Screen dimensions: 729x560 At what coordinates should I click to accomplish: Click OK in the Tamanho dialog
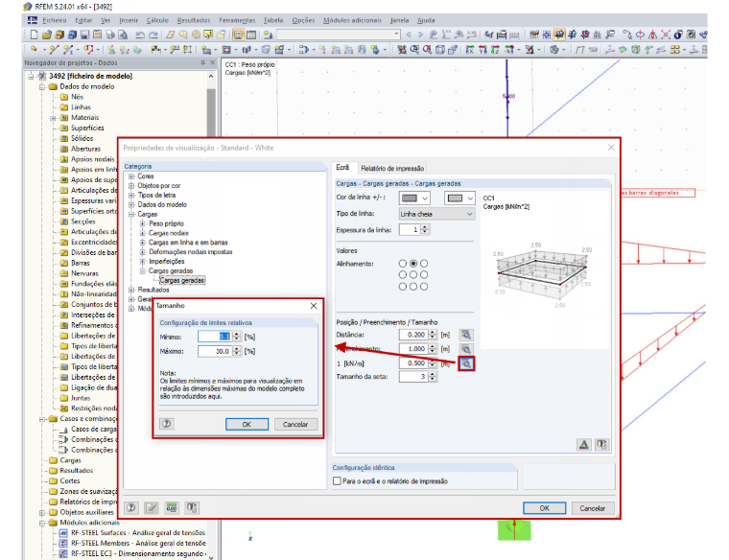coord(247,424)
